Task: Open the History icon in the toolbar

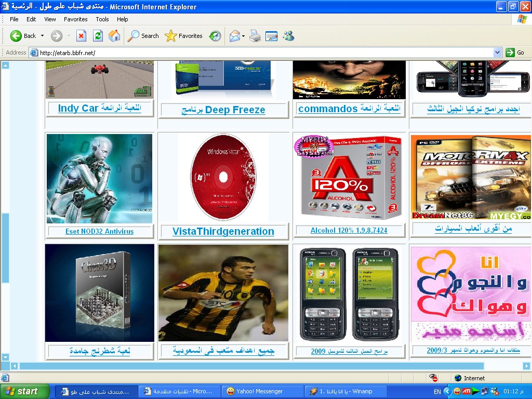Action: pyautogui.click(x=215, y=36)
